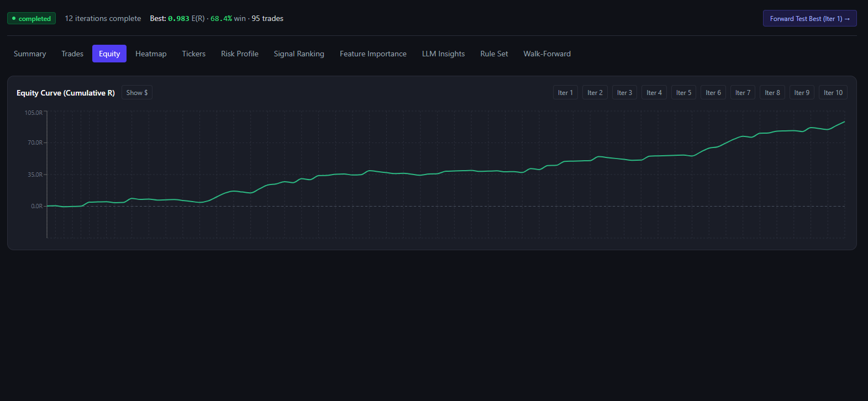
Task: Toggle the Iter 10 equity curve
Action: (833, 93)
